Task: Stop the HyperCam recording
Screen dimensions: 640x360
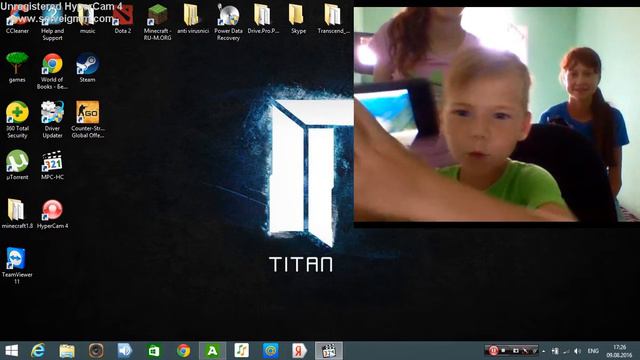Action: point(504,351)
